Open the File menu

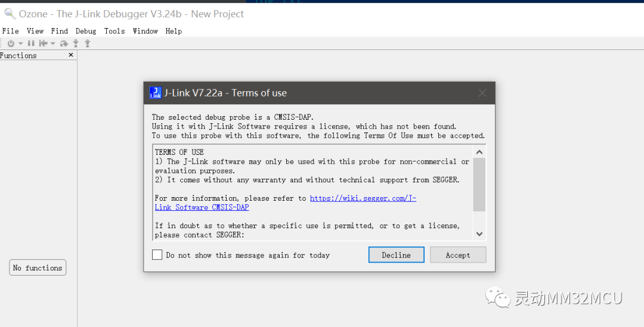pos(10,31)
